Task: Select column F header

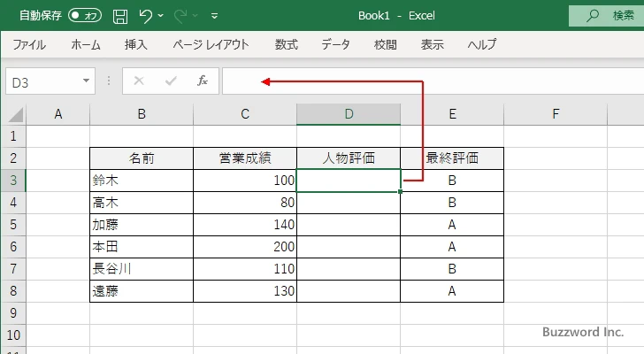Action: tap(556, 114)
